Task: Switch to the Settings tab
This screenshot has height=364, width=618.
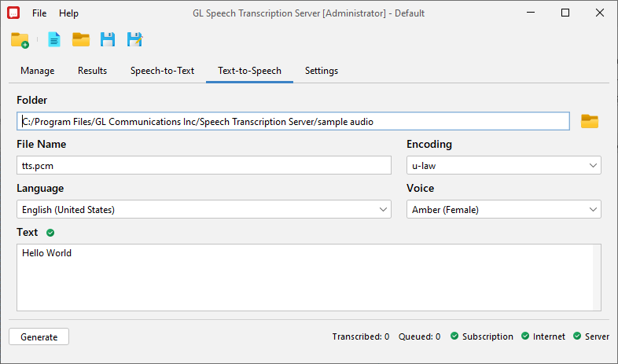Action: pyautogui.click(x=322, y=71)
